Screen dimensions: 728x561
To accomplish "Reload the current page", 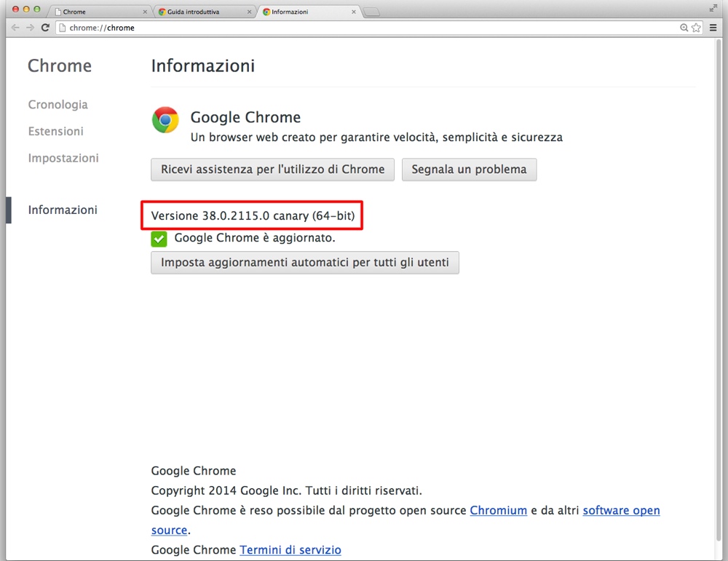I will tap(45, 28).
